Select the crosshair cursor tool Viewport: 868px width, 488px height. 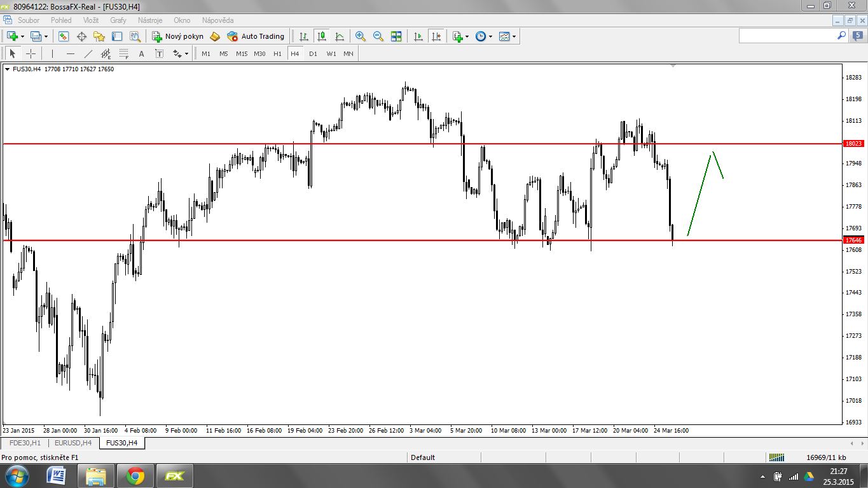point(31,53)
